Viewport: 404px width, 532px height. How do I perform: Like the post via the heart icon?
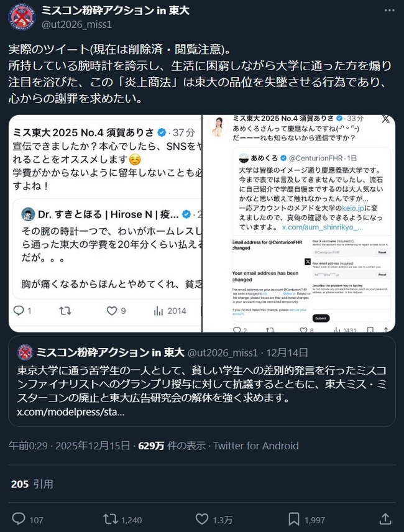pyautogui.click(x=202, y=519)
